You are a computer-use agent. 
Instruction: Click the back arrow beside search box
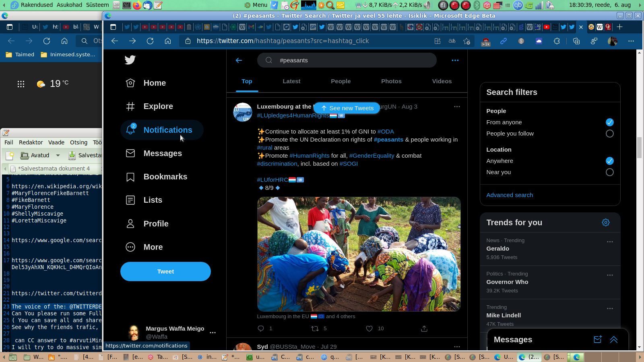pos(239,60)
